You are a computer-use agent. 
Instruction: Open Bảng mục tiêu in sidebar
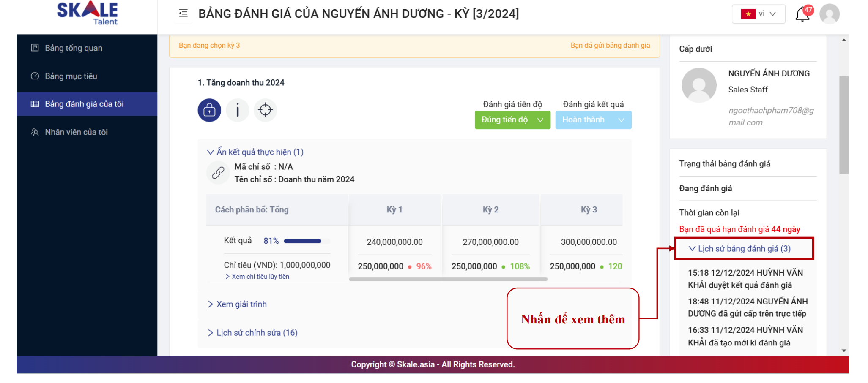point(71,76)
